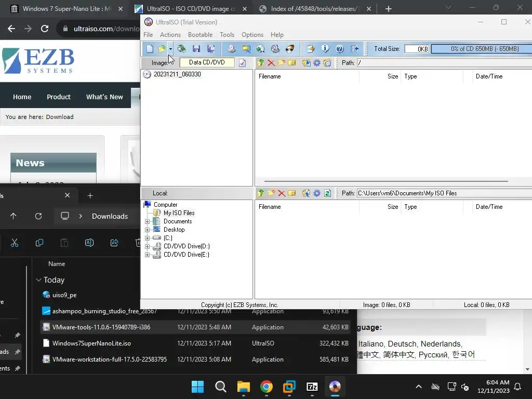
Task: Click the green Refresh icon in Local pane toolbar
Action: [x=327, y=193]
